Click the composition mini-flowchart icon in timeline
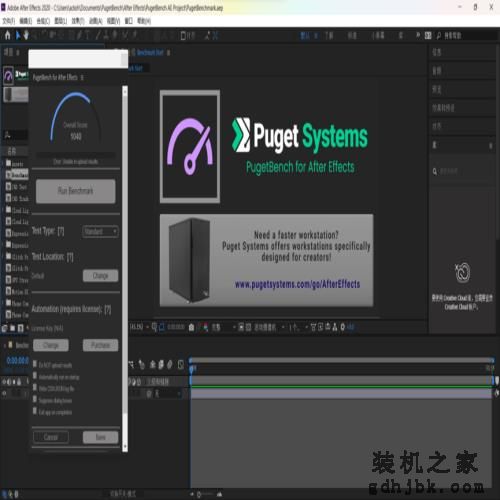This screenshot has width=500, height=500. pyautogui.click(x=131, y=365)
